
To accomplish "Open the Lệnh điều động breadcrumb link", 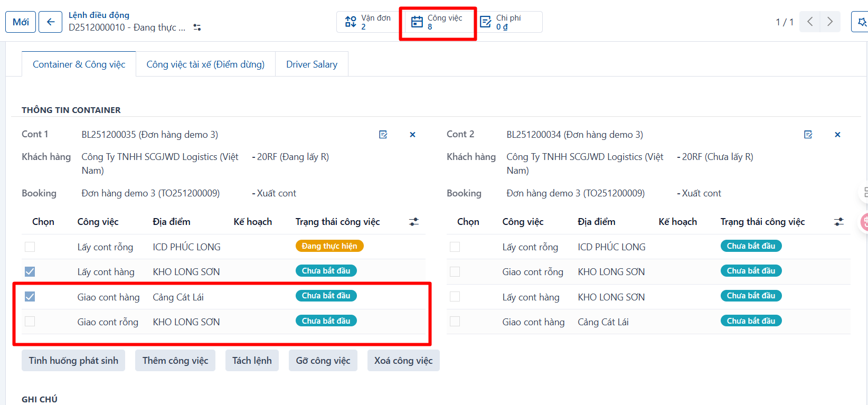I will tap(99, 15).
